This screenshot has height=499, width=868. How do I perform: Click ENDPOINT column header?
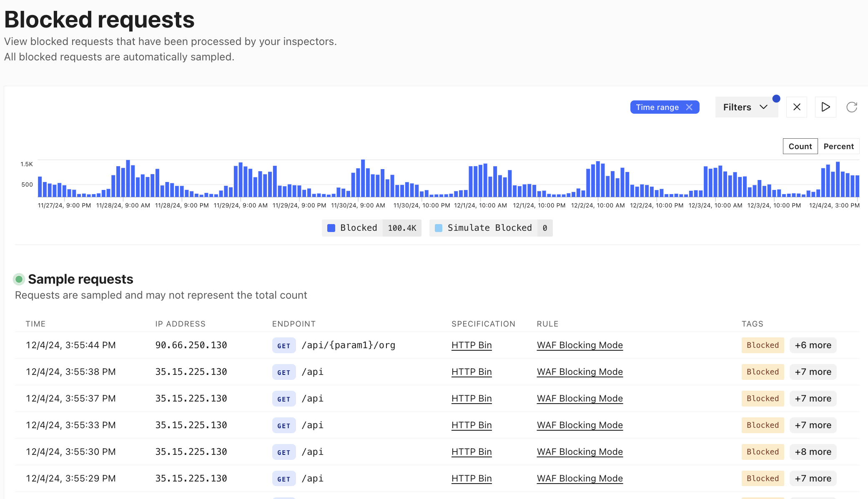click(x=294, y=324)
